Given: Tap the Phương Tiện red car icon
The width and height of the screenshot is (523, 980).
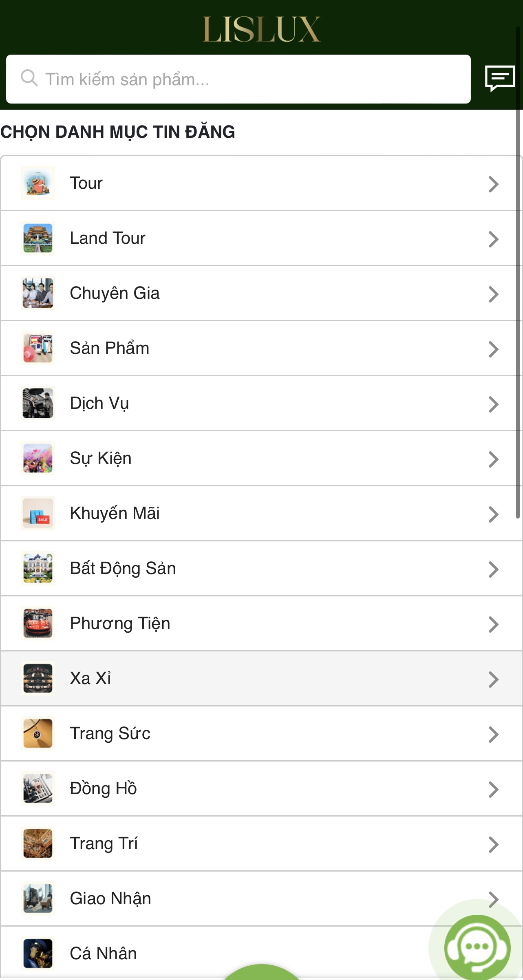Looking at the screenshot, I should coord(38,623).
